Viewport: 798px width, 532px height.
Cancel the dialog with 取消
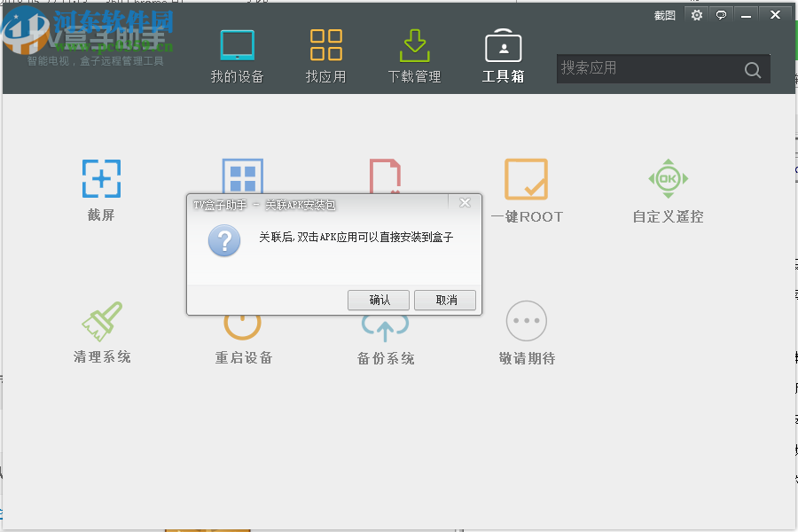(x=444, y=300)
